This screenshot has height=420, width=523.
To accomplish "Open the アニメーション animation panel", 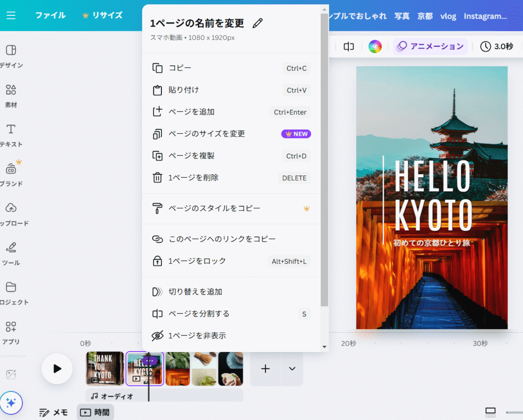I will [x=430, y=46].
